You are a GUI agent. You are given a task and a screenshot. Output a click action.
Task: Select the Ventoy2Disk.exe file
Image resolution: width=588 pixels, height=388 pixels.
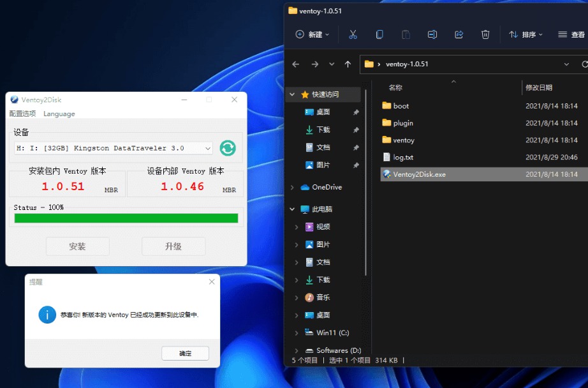[483, 174]
